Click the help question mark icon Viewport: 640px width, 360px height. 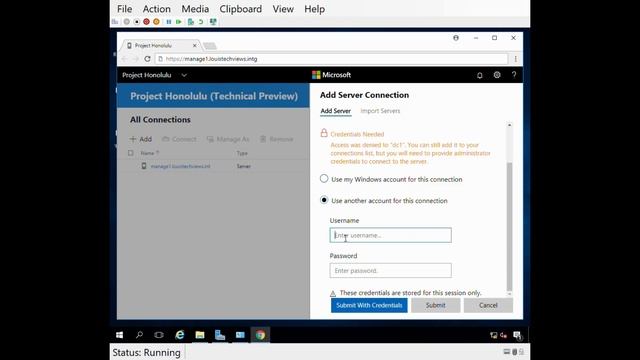point(514,75)
